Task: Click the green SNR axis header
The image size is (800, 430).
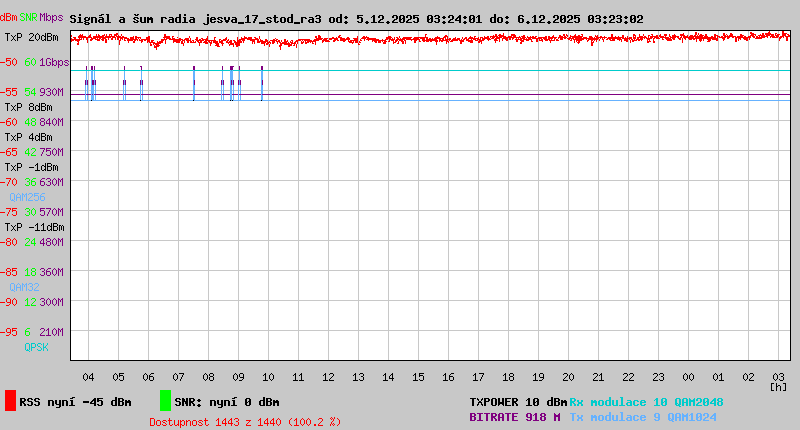Action: coord(29,19)
